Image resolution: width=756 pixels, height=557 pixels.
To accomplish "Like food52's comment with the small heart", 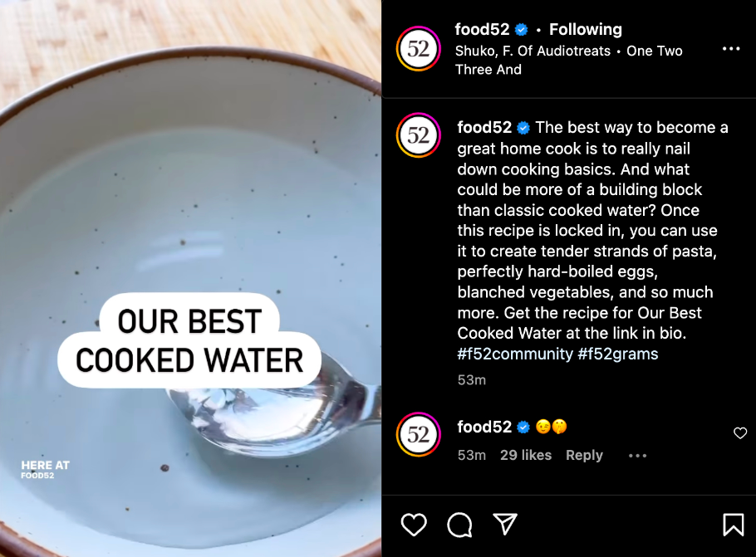I will (x=740, y=432).
